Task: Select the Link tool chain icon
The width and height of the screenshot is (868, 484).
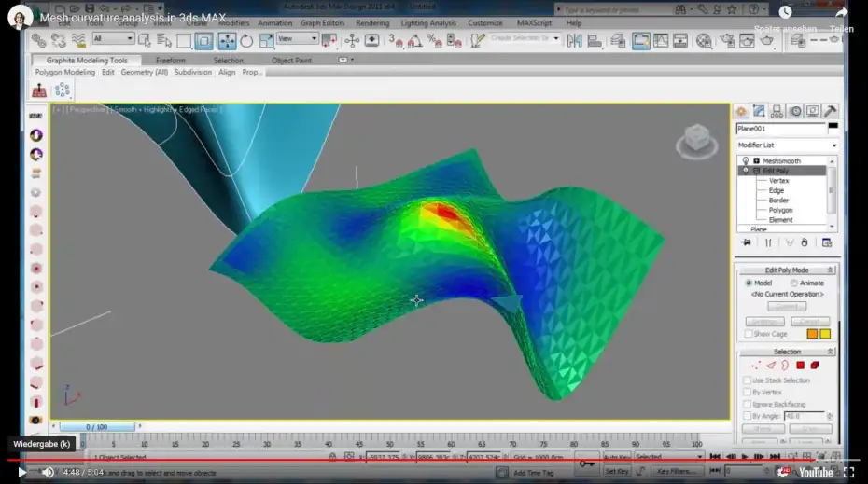Action: pyautogui.click(x=39, y=40)
